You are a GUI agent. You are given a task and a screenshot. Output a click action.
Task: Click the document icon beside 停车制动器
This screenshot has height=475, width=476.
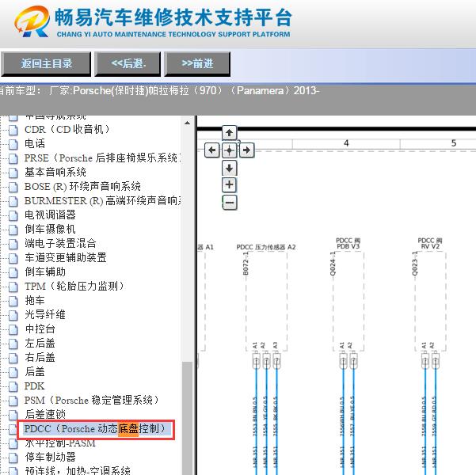coord(13,458)
